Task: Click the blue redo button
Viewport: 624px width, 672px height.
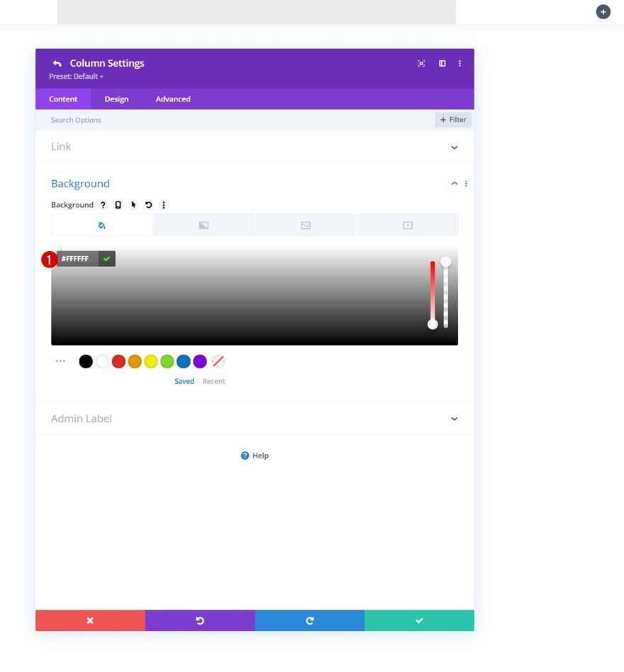Action: pyautogui.click(x=310, y=620)
